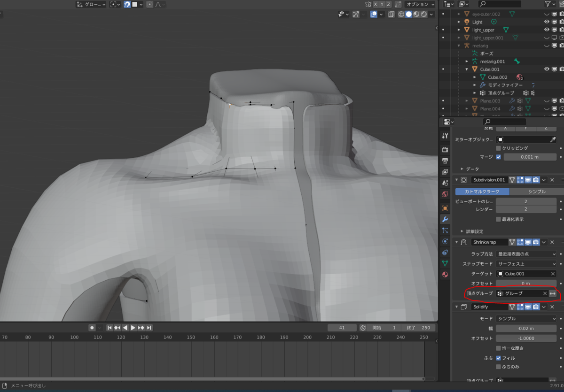Image resolution: width=564 pixels, height=392 pixels.
Task: Toggle visibility eye of light_upper object
Action: (547, 30)
